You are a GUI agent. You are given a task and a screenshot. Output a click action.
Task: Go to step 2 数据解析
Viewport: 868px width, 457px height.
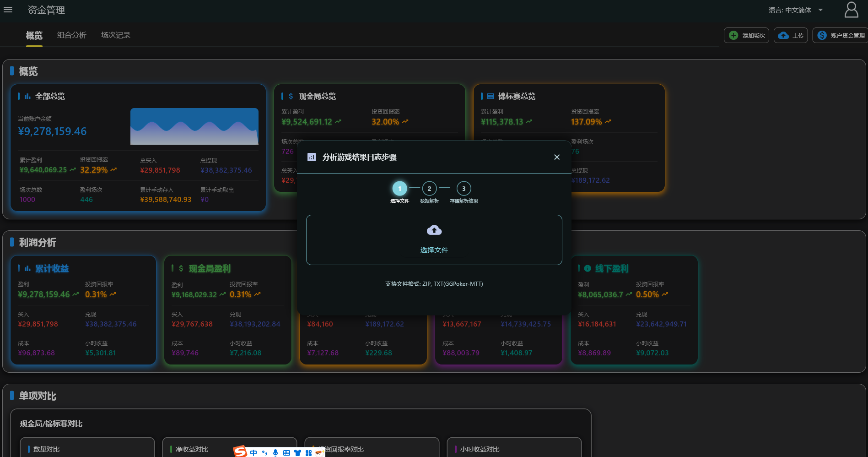pos(429,189)
